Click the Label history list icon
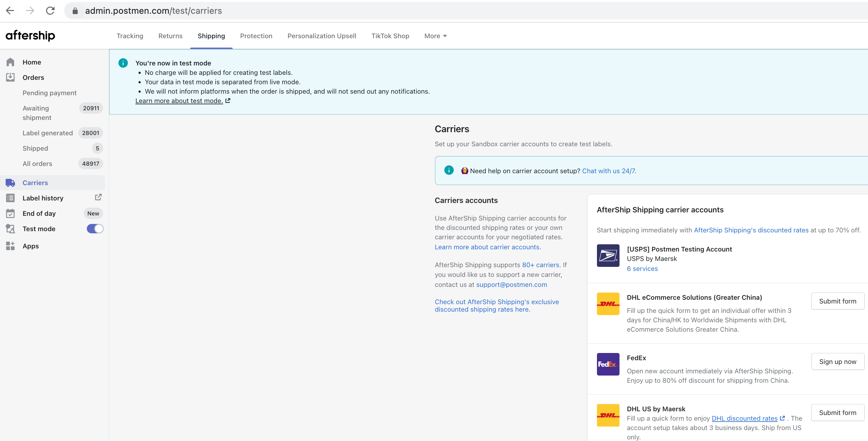This screenshot has height=441, width=868. click(10, 198)
